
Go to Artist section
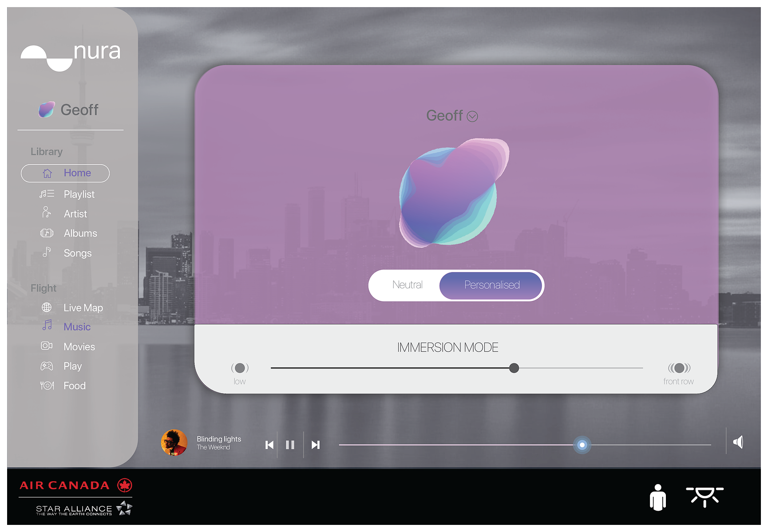75,214
